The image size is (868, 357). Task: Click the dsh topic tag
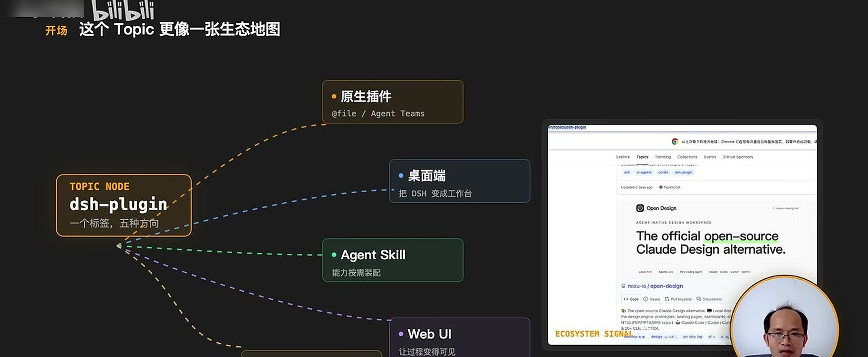(627, 172)
